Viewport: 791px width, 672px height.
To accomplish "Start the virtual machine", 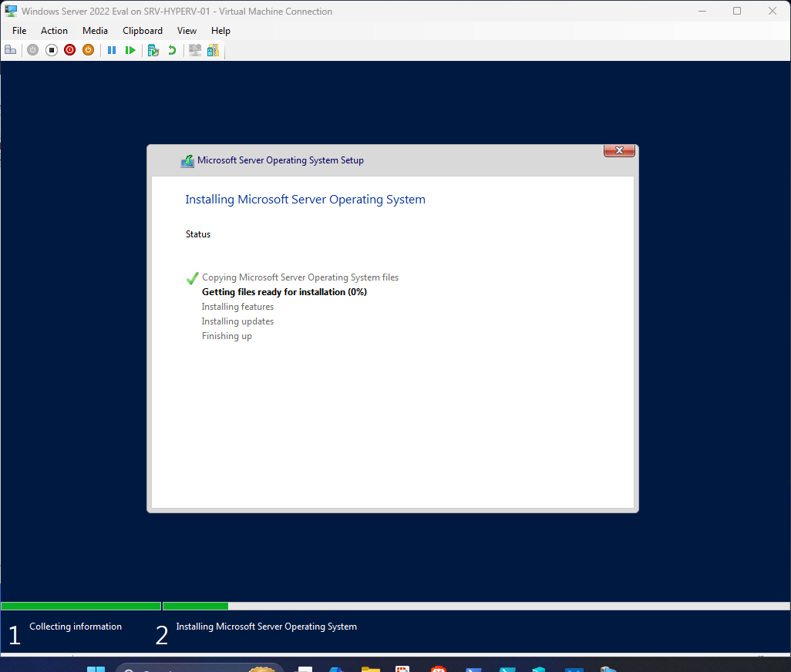I will (x=32, y=49).
